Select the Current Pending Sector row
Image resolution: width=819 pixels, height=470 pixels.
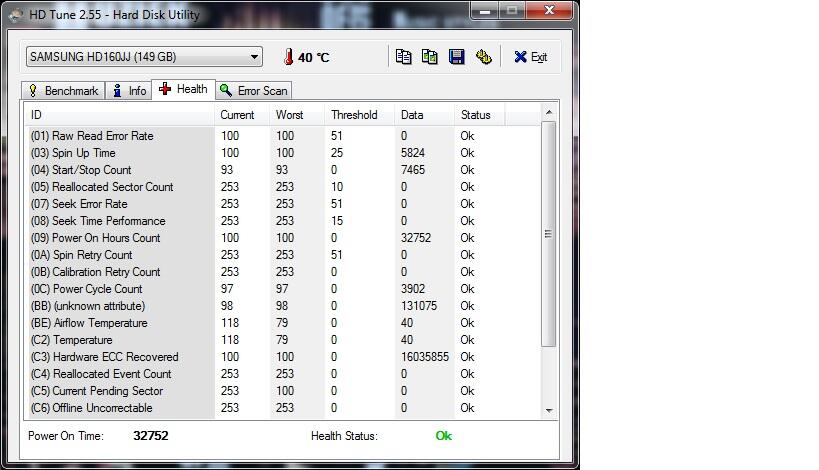point(282,391)
